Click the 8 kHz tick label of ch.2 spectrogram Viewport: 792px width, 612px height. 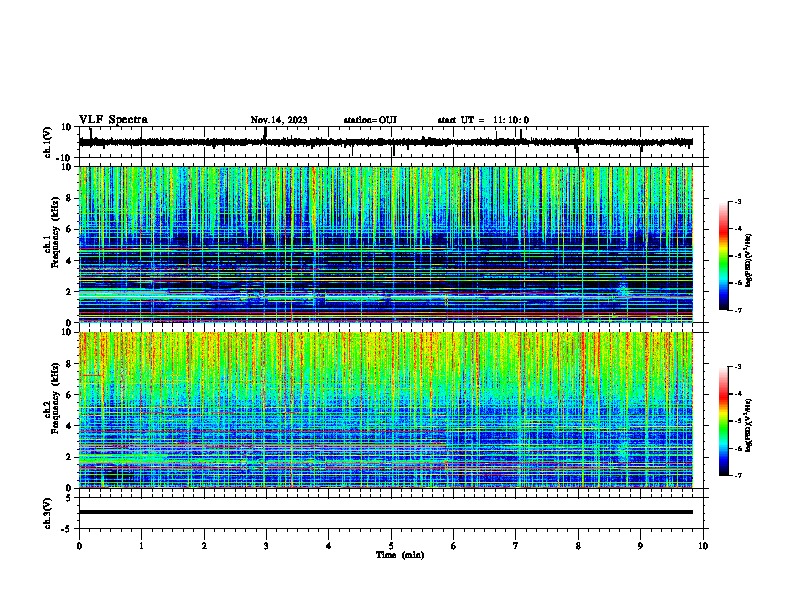(69, 364)
